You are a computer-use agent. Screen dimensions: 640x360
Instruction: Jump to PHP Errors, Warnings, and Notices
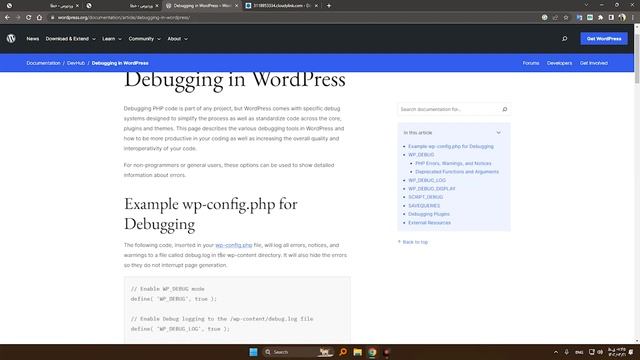(x=453, y=163)
